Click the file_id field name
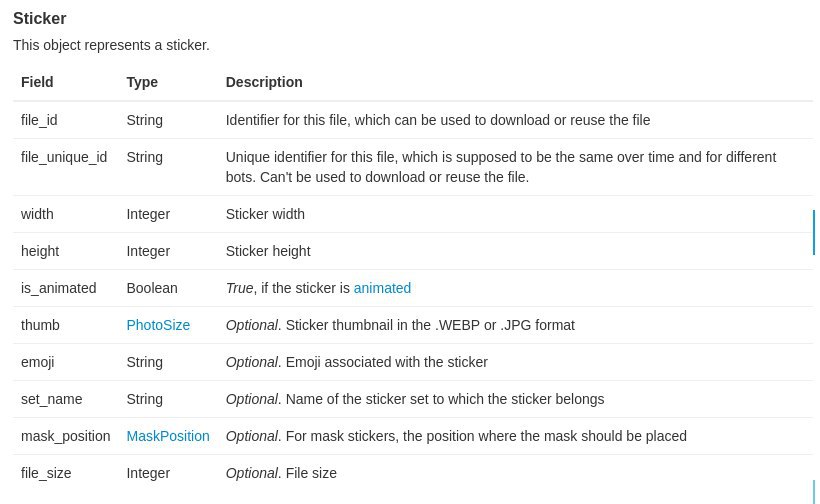 click(39, 120)
